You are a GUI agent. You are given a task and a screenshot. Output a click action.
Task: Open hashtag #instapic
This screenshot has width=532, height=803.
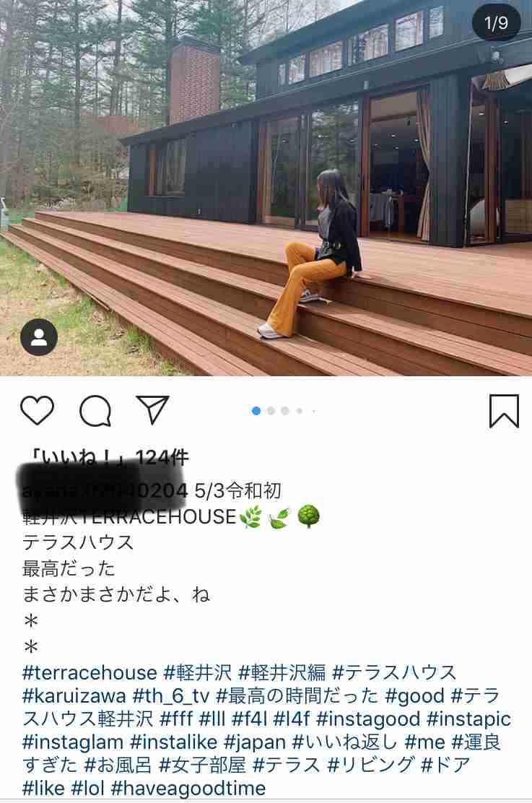click(468, 719)
